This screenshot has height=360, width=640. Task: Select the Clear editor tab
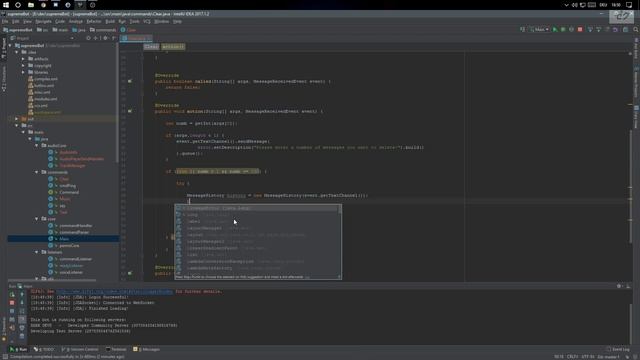point(136,38)
